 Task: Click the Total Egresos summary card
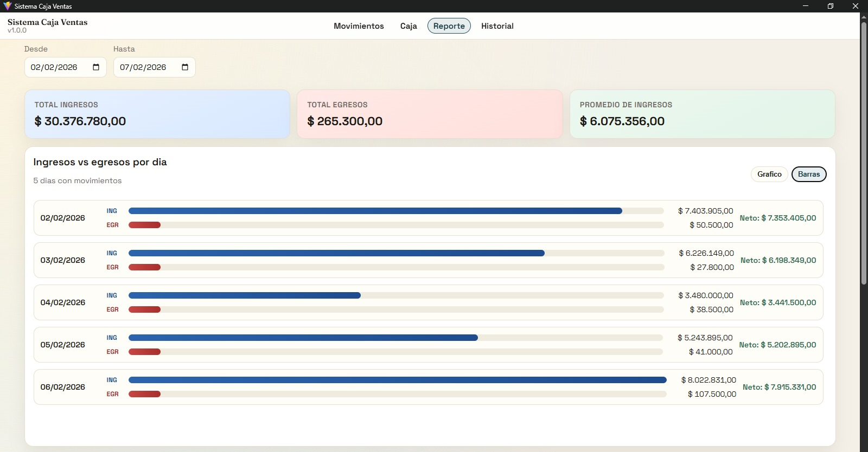click(430, 114)
